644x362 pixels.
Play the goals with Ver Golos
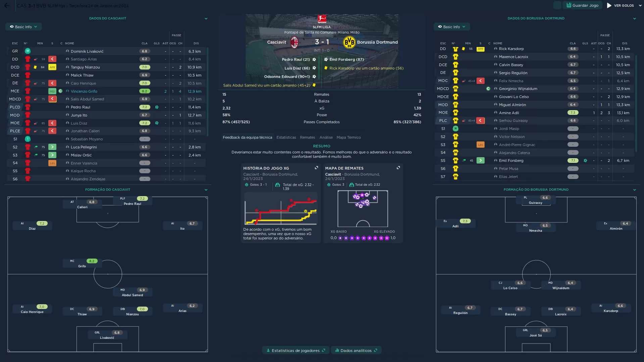(x=620, y=5)
